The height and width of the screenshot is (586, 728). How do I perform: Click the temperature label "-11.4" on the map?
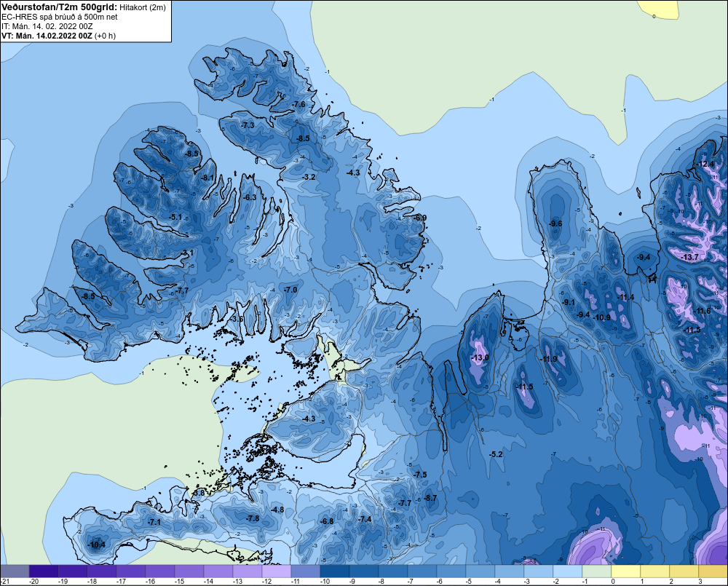(x=625, y=297)
